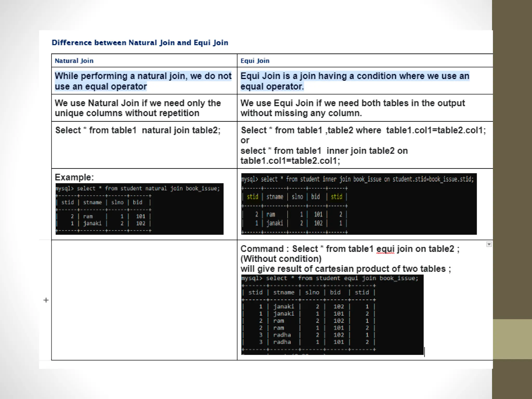Image resolution: width=532 pixels, height=399 pixels.
Task: Click the cartesian product mysql result screenshot
Action: click(x=332, y=314)
